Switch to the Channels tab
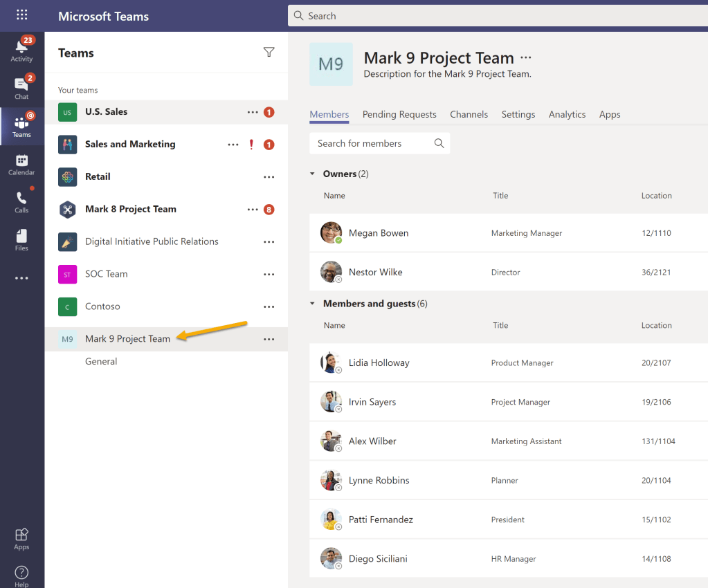Screen dimensions: 708x588 [x=469, y=114]
